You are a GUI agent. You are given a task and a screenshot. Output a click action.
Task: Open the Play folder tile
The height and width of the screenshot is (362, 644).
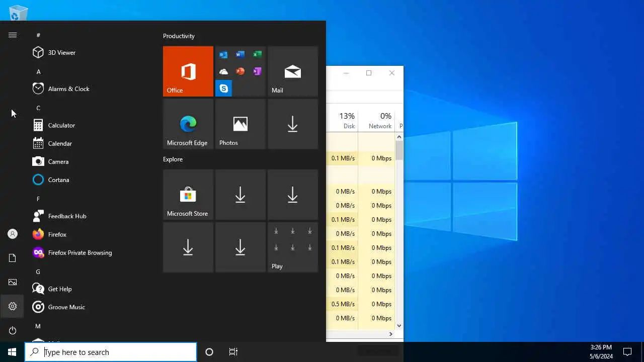[x=293, y=247]
